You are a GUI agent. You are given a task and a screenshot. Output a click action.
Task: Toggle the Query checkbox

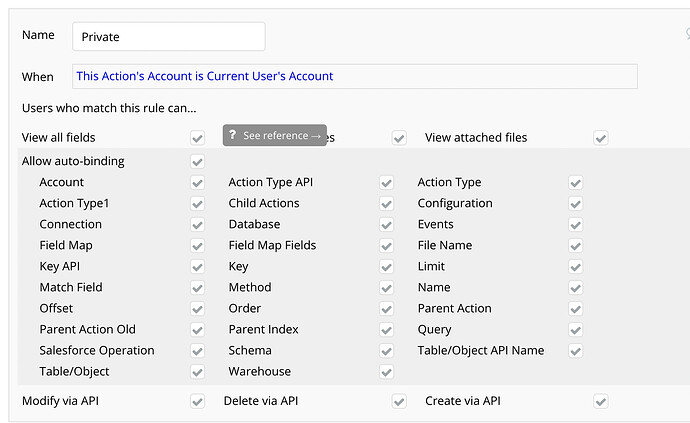576,330
